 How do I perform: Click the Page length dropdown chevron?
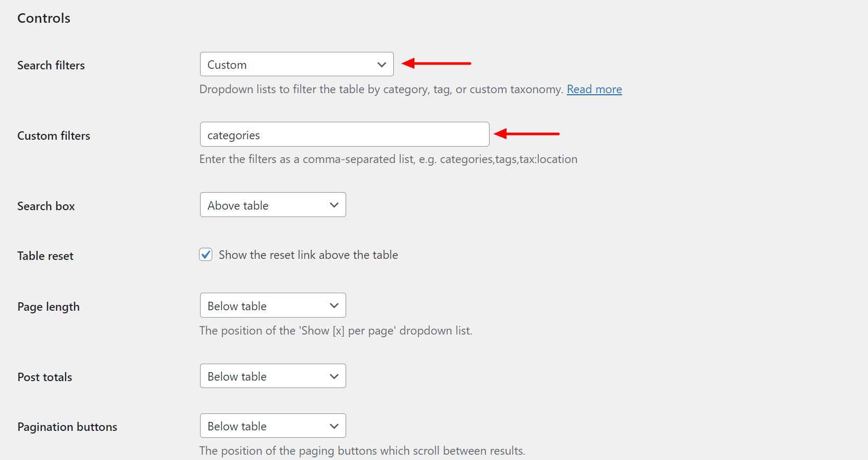point(333,305)
